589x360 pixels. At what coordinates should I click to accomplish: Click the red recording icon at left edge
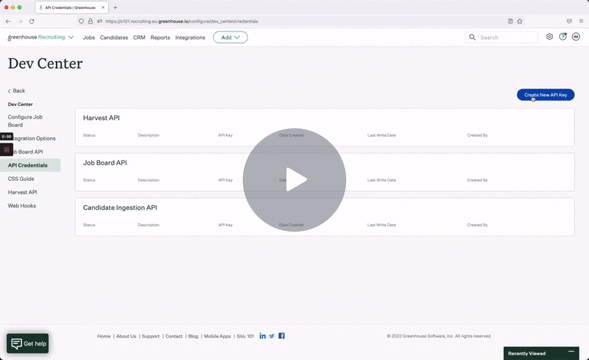(6, 150)
